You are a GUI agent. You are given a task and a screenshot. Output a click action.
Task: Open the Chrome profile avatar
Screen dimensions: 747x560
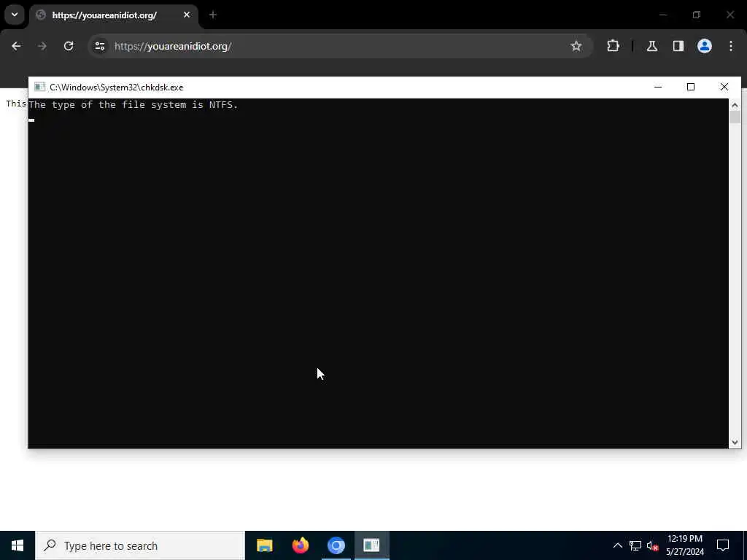tap(704, 46)
